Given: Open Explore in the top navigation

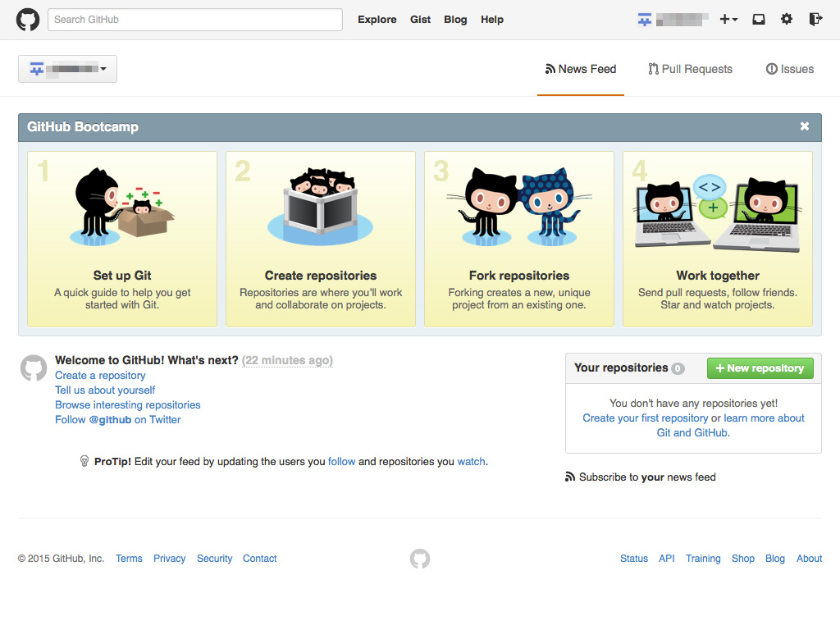Looking at the screenshot, I should pos(377,20).
